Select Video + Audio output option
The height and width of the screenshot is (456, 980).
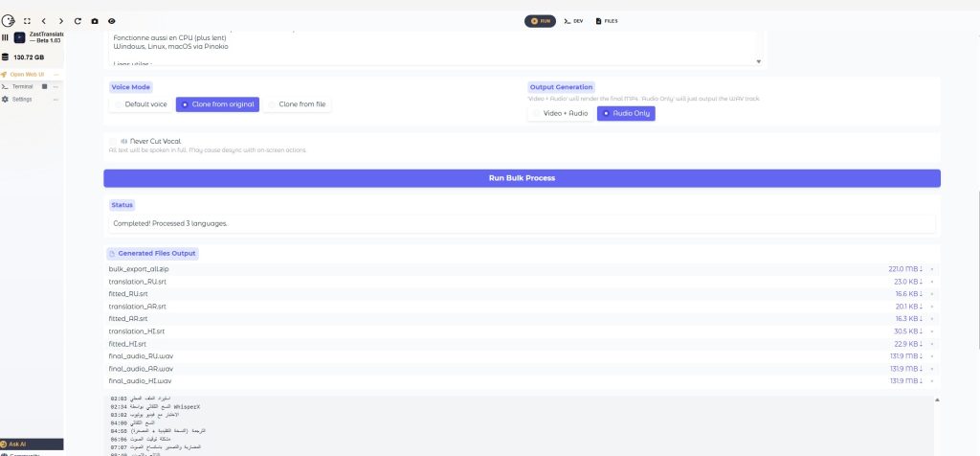point(560,113)
